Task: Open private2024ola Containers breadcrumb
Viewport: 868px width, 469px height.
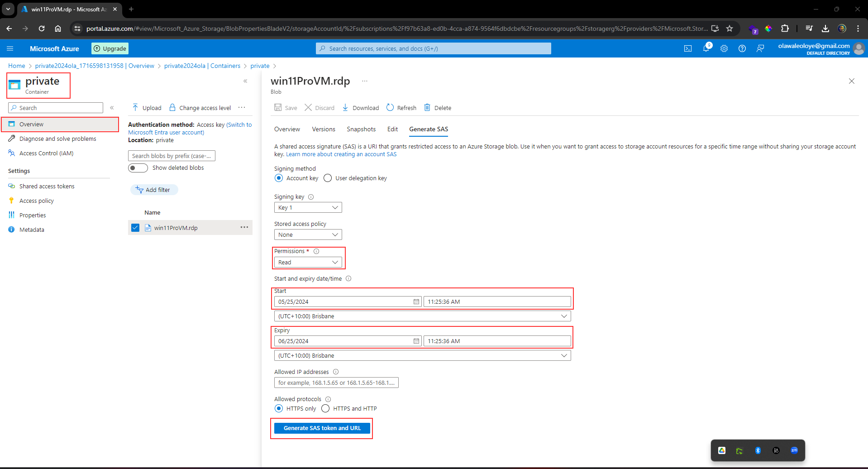Action: [x=202, y=66]
